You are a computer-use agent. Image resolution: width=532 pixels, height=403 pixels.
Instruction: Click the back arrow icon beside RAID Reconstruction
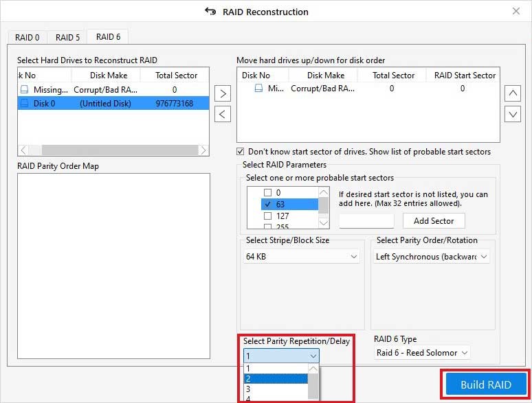click(210, 12)
